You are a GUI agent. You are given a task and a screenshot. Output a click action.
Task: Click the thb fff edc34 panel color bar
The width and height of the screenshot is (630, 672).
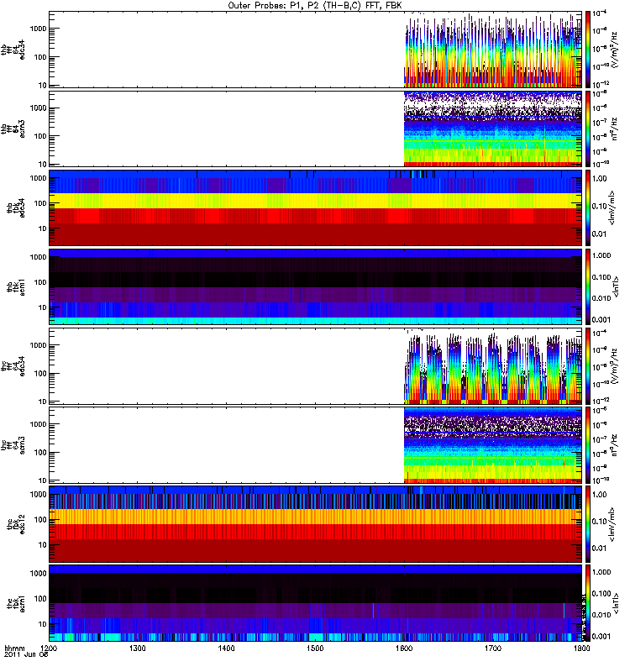588,50
